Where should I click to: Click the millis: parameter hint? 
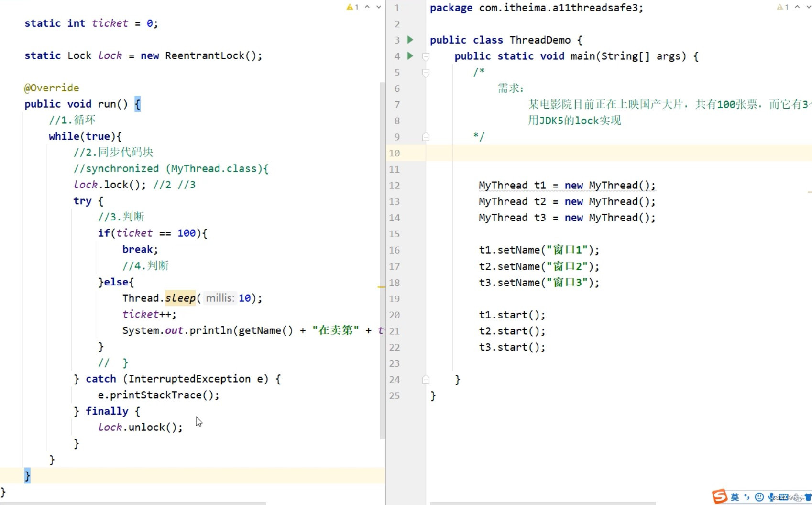(x=220, y=298)
